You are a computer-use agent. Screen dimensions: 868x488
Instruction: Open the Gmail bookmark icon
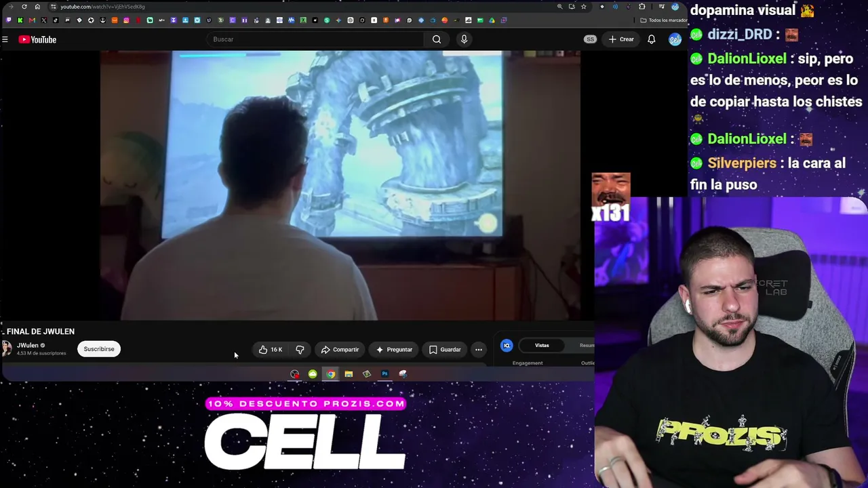pyautogui.click(x=32, y=20)
